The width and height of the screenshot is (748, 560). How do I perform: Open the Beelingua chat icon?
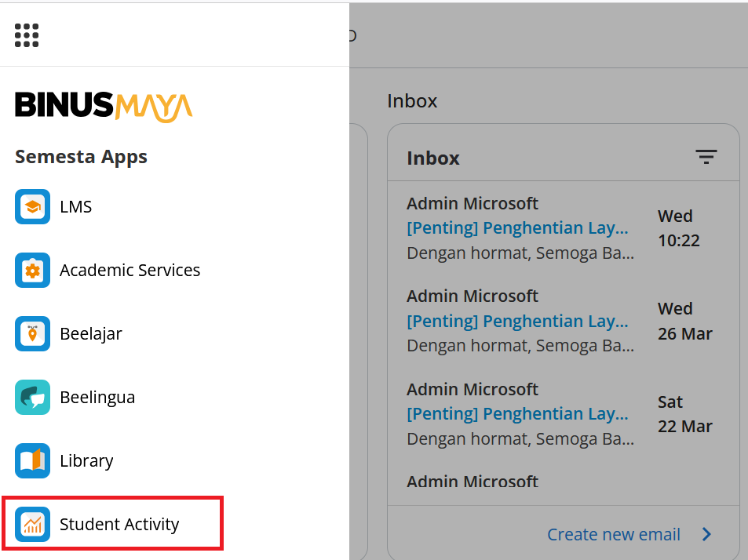pos(32,397)
